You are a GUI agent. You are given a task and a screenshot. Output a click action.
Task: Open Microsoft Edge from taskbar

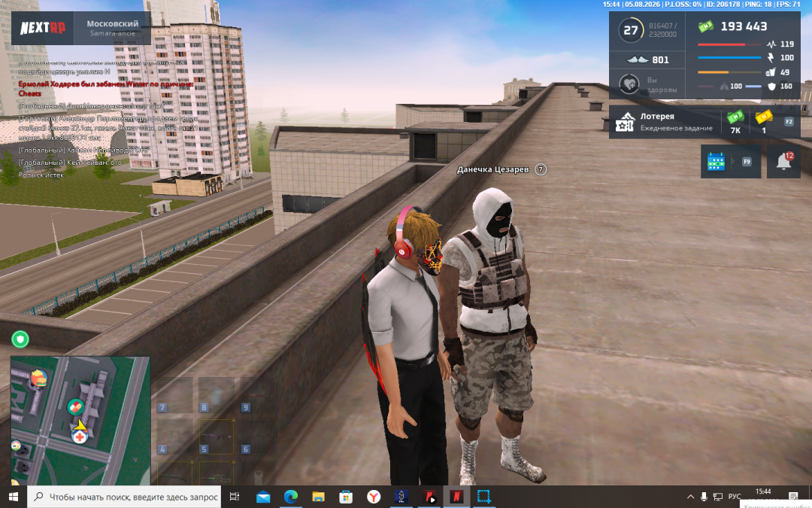click(x=290, y=497)
